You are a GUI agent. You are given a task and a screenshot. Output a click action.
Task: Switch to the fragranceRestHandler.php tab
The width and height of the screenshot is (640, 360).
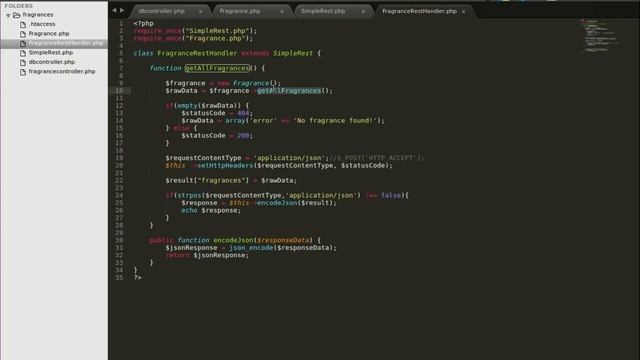(419, 11)
